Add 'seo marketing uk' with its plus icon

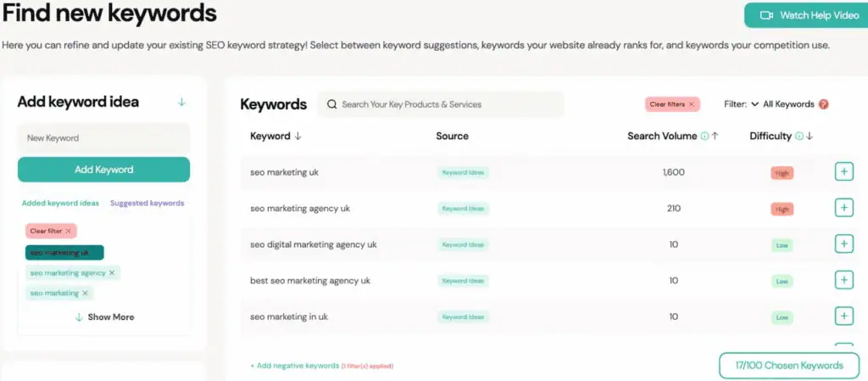point(843,172)
